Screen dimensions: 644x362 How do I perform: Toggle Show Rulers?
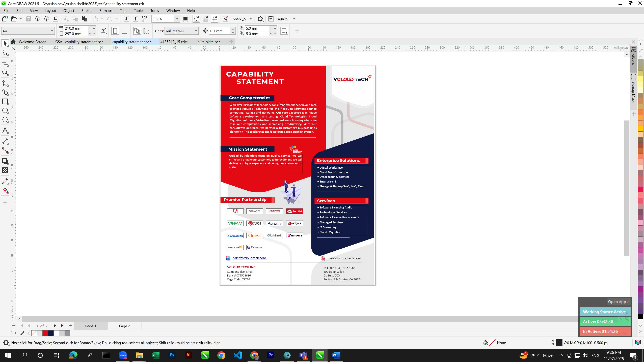(x=196, y=19)
